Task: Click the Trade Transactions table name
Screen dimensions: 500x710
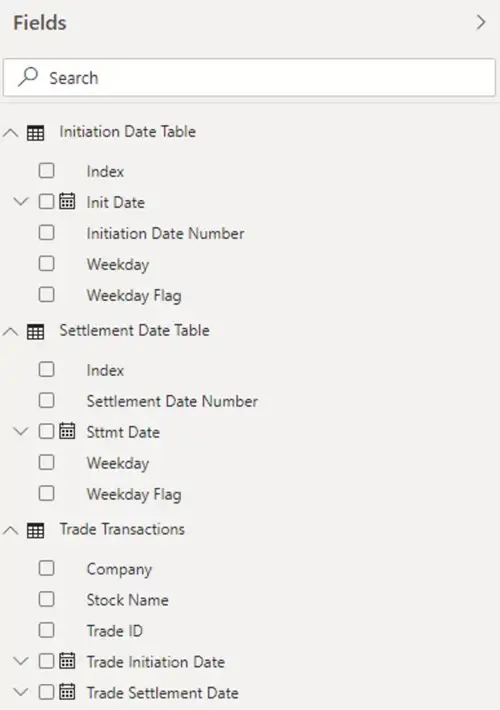Action: tap(122, 529)
